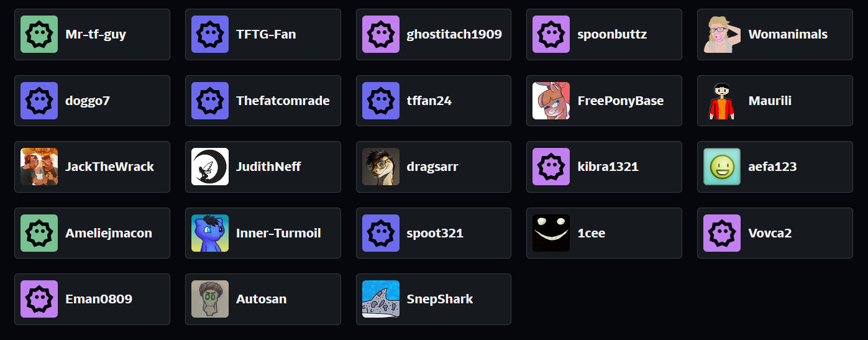Click Mr-tf-guy's green default avatar

click(39, 34)
